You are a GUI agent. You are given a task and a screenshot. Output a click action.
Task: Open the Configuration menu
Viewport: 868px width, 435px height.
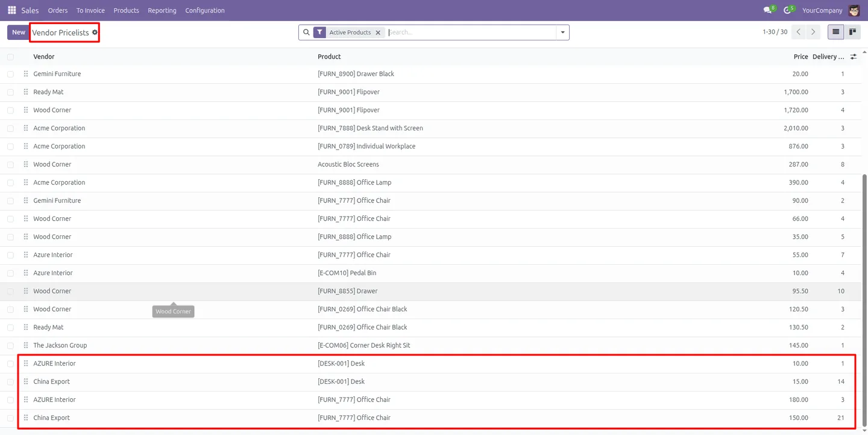(x=205, y=10)
